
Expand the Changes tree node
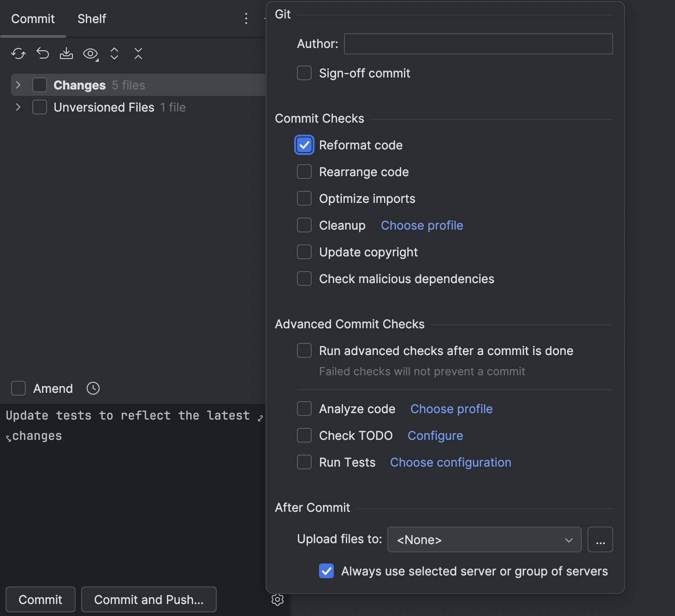click(18, 85)
